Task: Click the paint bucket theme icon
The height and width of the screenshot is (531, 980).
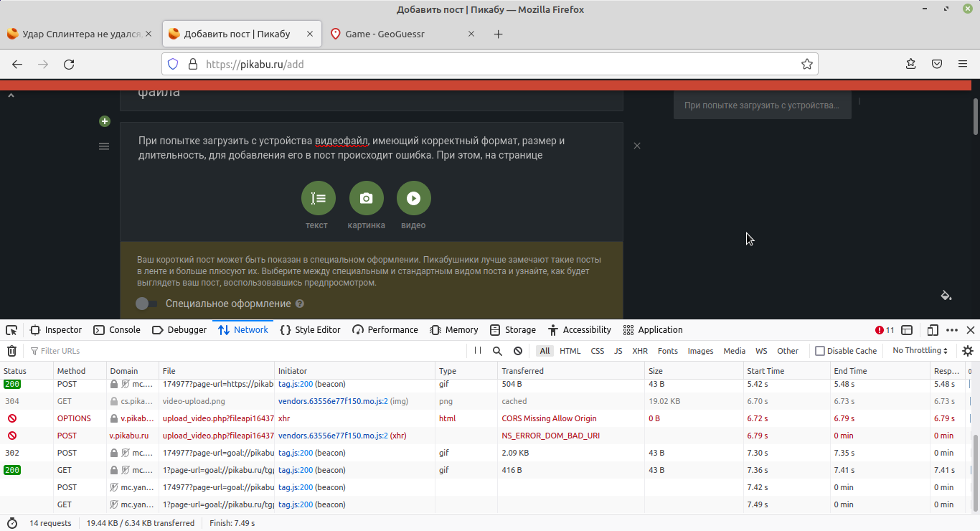Action: (946, 295)
